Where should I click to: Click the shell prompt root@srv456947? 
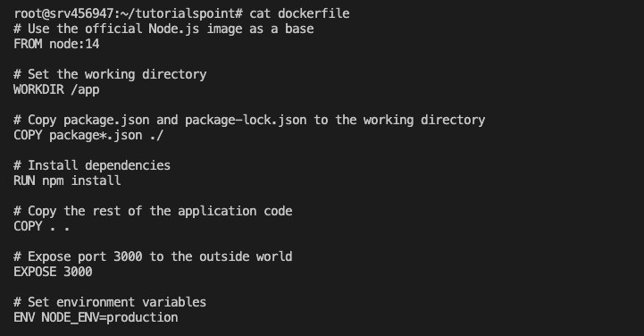click(65, 14)
